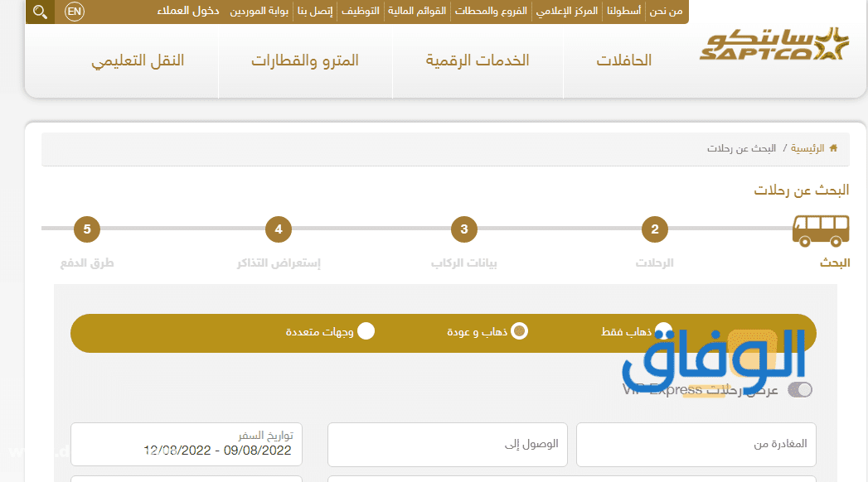Select step 4 ticket review circle
The image size is (868, 482).
point(279,229)
